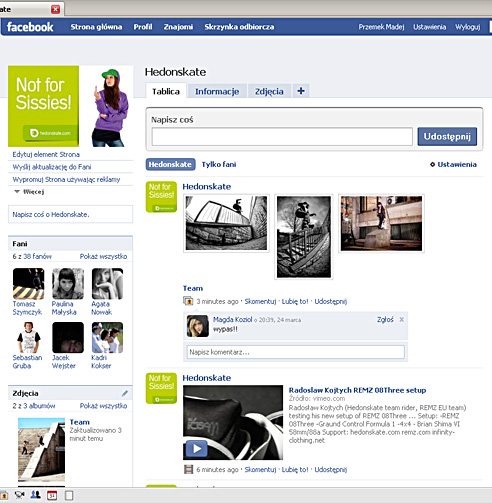
Task: Switch to the Informacje tab
Action: 217,91
